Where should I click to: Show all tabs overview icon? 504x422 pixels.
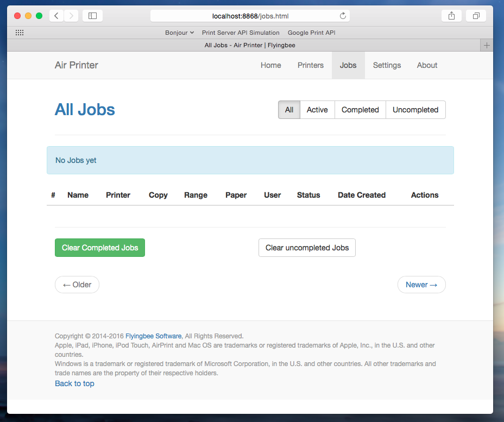click(x=476, y=16)
